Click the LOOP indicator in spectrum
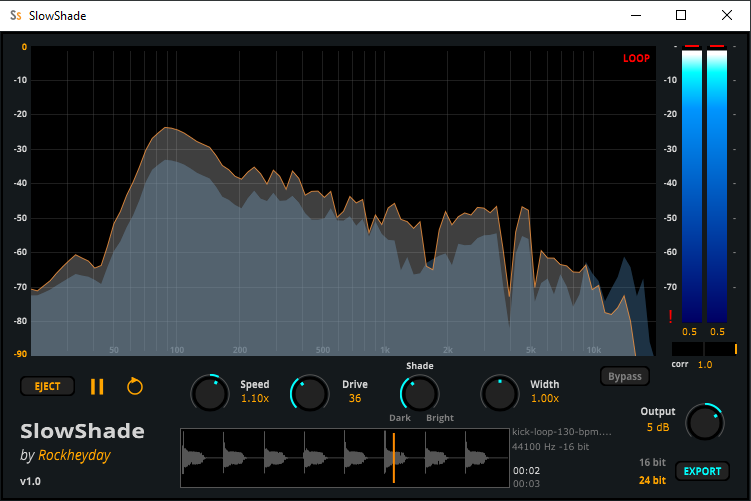The width and height of the screenshot is (751, 501). click(636, 58)
